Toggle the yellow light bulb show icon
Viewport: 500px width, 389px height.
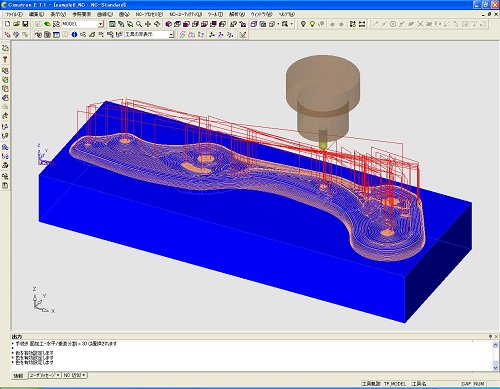pos(312,24)
